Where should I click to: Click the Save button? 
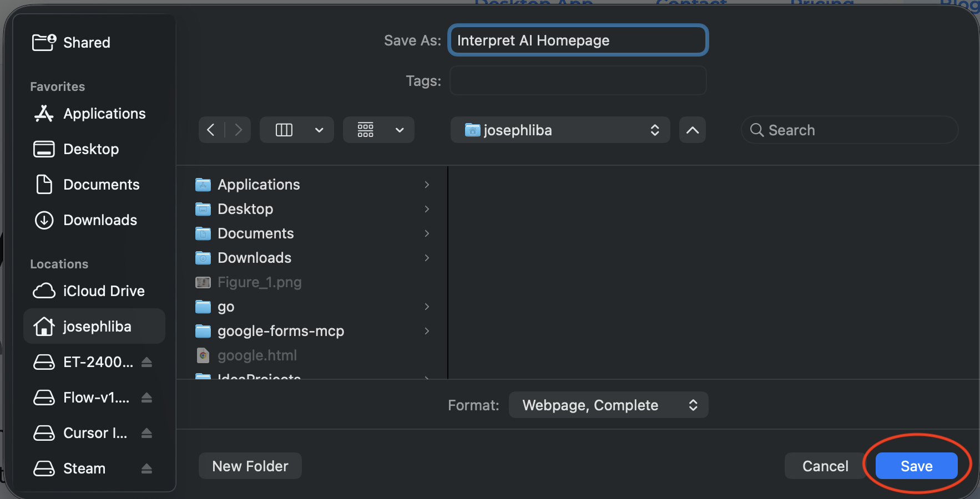pos(916,466)
